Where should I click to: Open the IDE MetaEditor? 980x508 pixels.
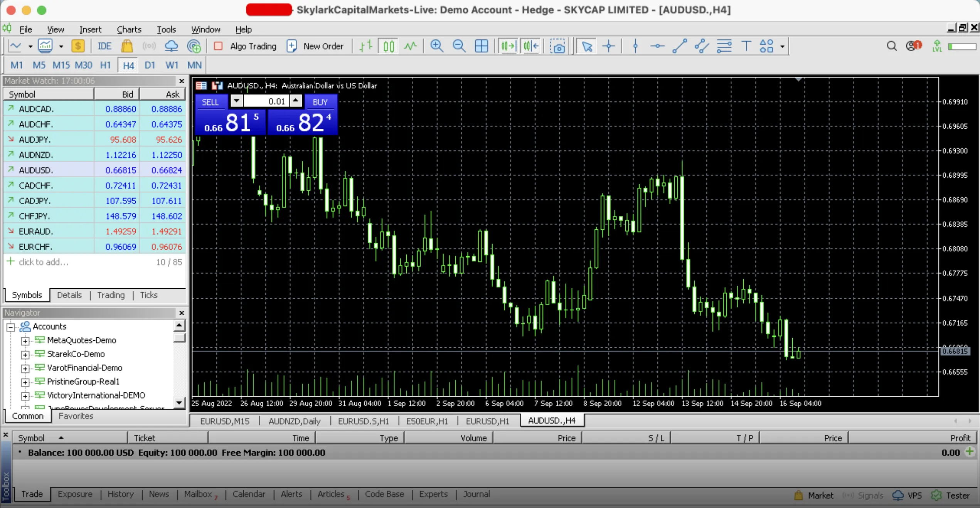(104, 46)
